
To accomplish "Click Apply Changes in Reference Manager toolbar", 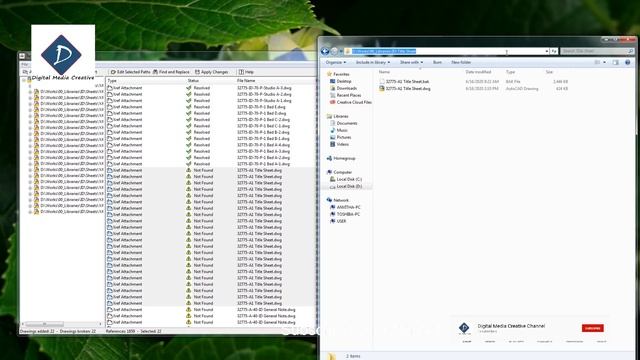I will pos(211,72).
